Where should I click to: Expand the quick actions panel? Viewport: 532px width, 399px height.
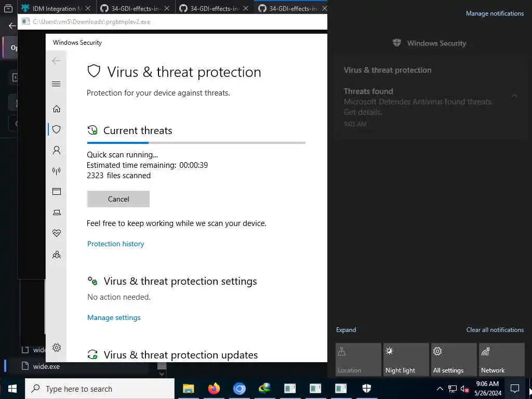coord(346,330)
